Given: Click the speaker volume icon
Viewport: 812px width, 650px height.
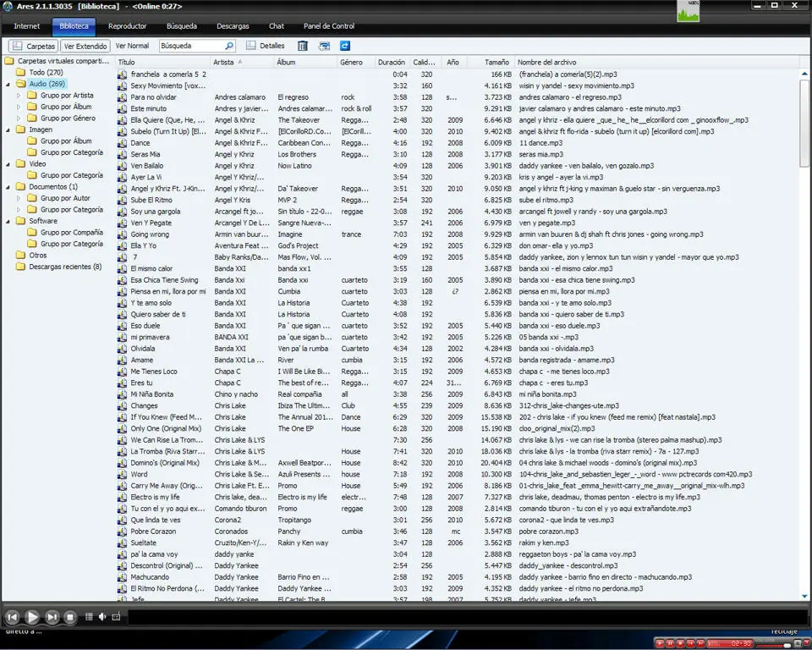Looking at the screenshot, I should (102, 616).
